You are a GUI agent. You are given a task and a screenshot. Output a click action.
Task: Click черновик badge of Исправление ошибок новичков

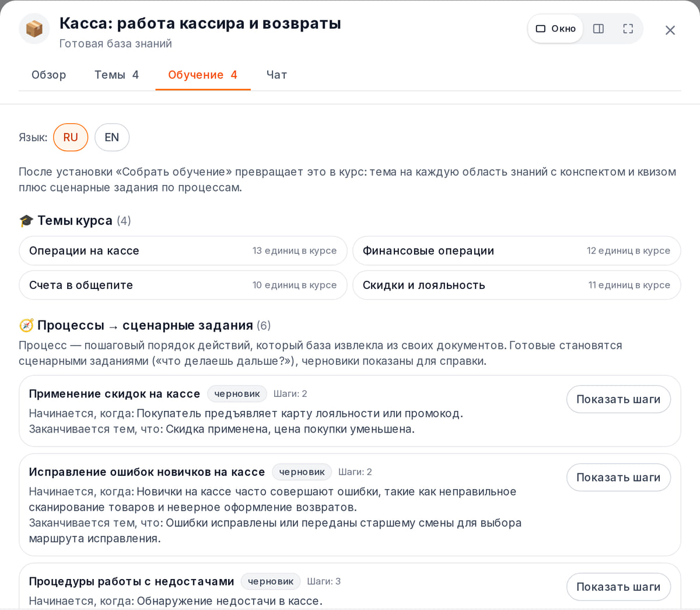pos(302,472)
